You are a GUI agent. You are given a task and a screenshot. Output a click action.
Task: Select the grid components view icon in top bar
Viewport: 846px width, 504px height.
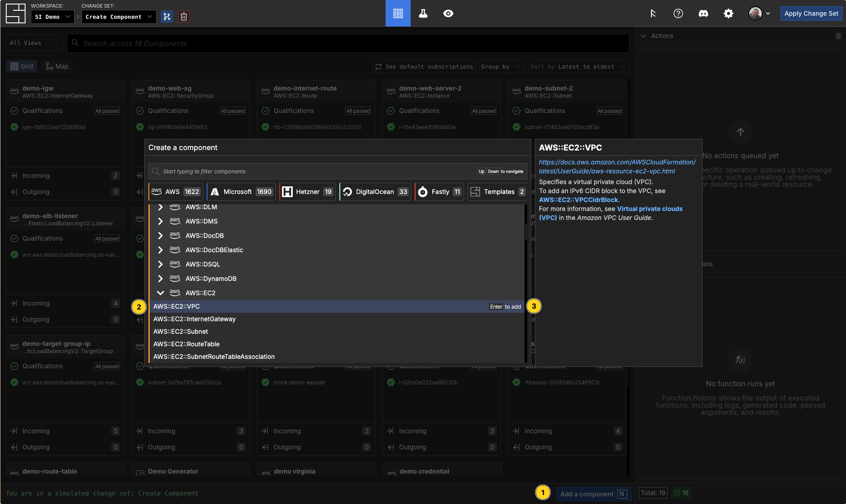[398, 13]
